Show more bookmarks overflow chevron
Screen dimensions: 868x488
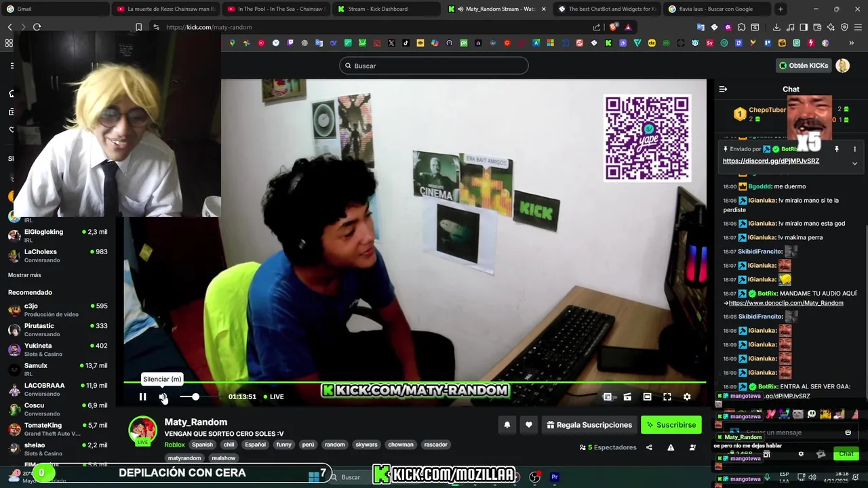pos(851,43)
